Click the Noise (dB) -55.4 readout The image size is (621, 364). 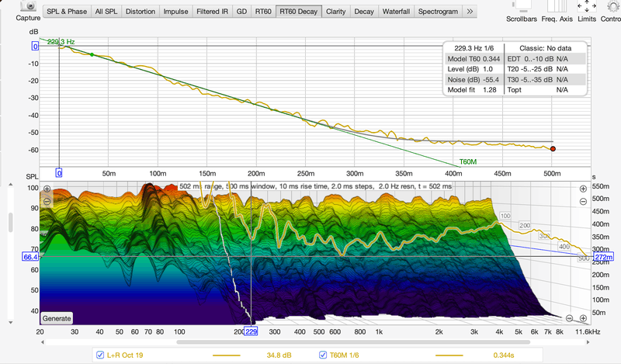click(474, 79)
